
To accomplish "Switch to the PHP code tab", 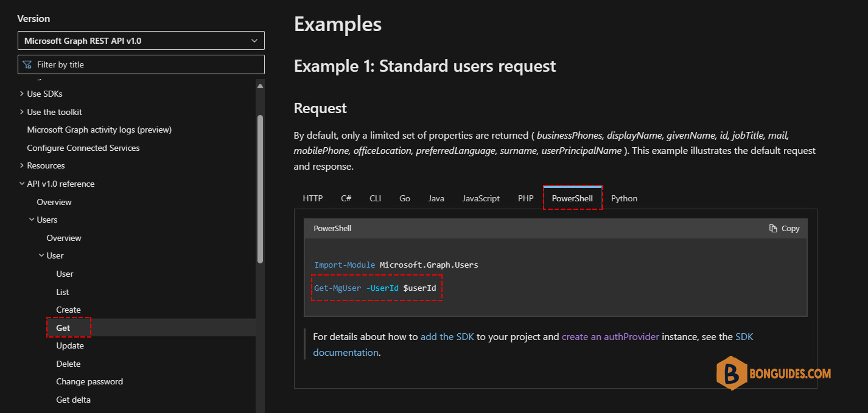I will [x=526, y=198].
